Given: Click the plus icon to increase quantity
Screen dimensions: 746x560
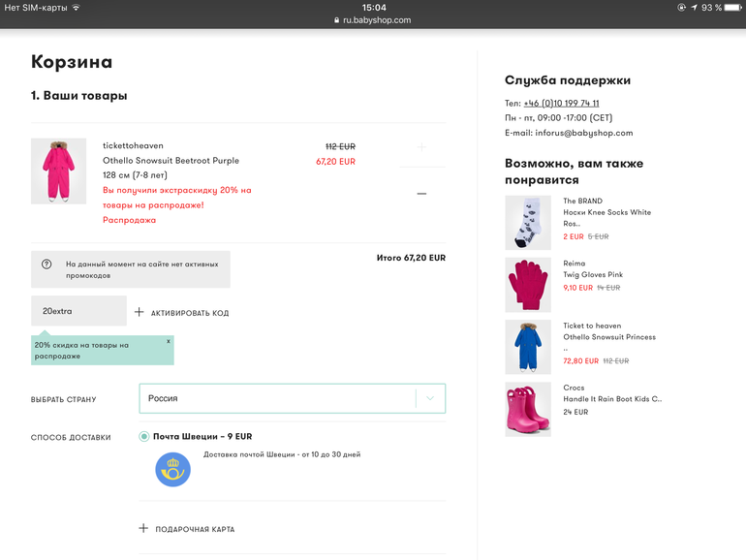Looking at the screenshot, I should 421,147.
